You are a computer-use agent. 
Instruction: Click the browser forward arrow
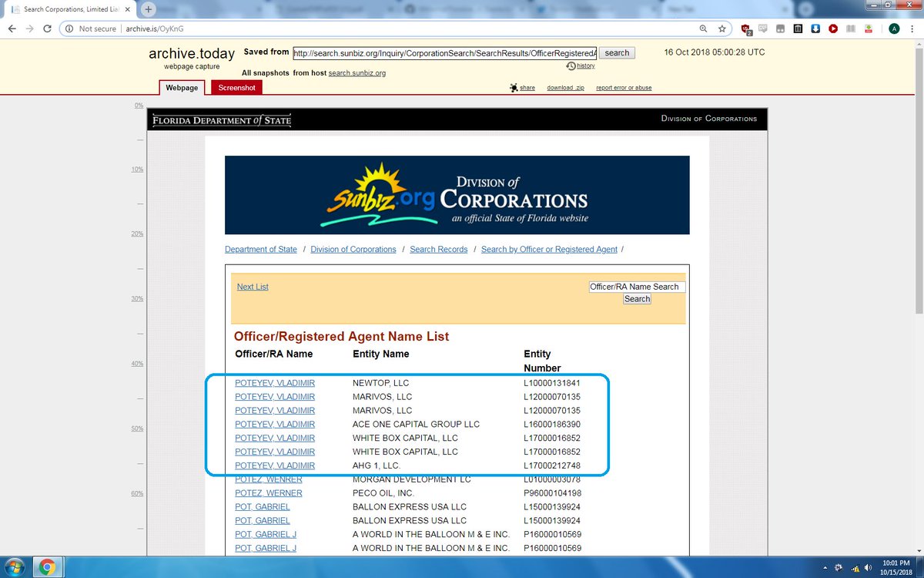click(x=29, y=29)
